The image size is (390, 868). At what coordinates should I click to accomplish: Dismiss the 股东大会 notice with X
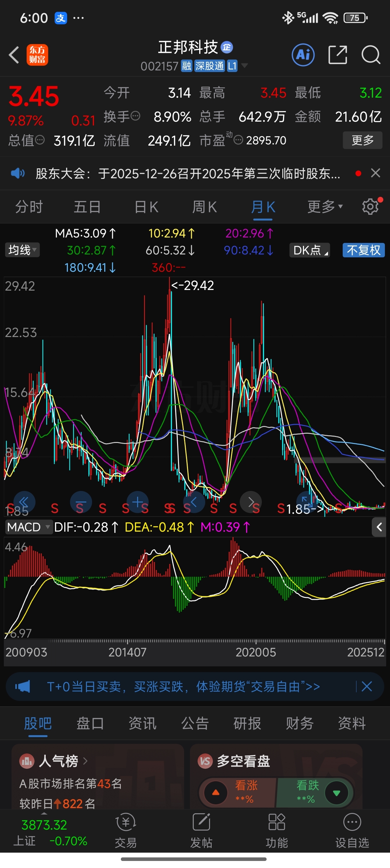click(376, 173)
